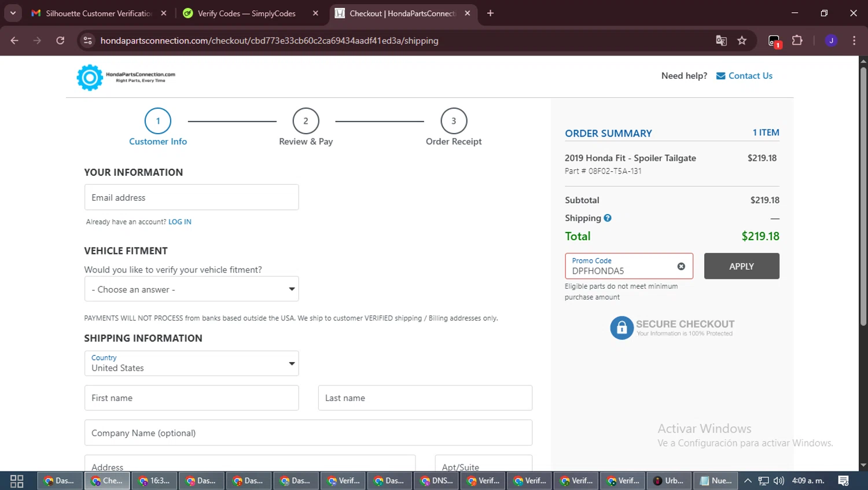Open the Contact Us link
Viewport: 868px width, 490px height.
pyautogui.click(x=751, y=76)
